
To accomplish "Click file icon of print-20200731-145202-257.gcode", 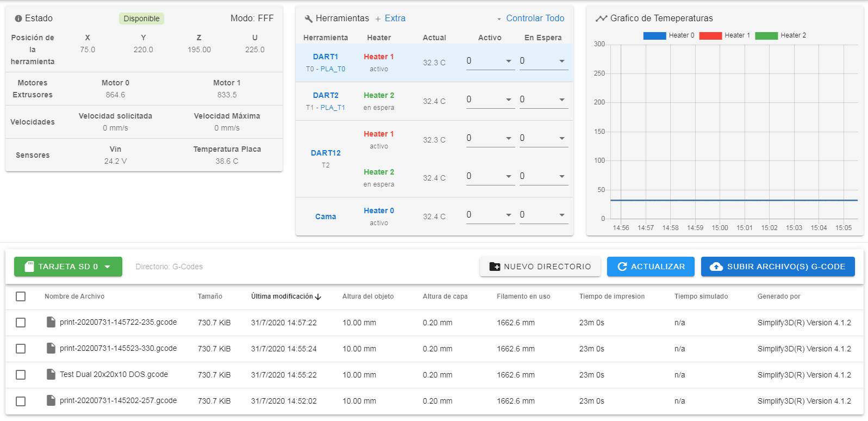I will [x=51, y=400].
